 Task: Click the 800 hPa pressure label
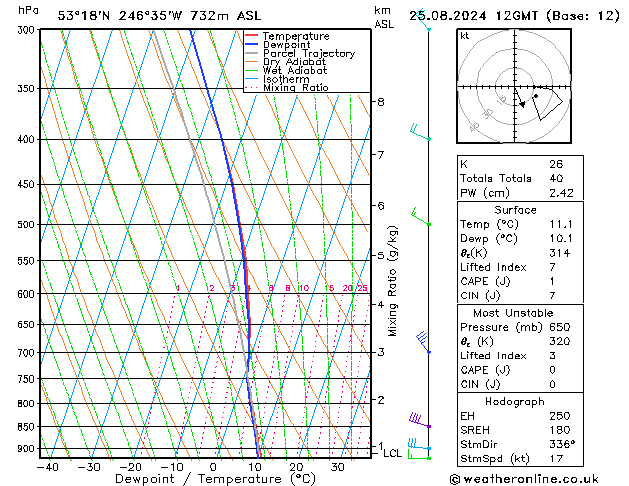coord(28,403)
